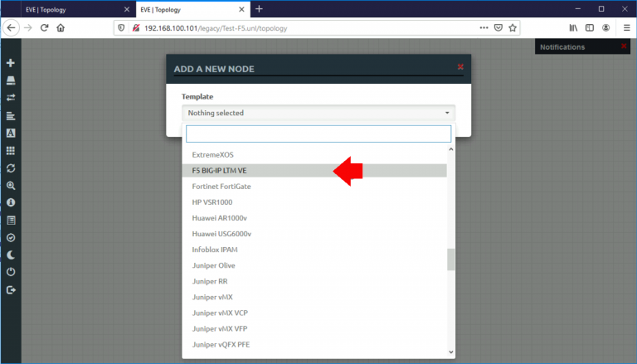
Task: Open the Firefox account icon
Action: click(x=605, y=27)
